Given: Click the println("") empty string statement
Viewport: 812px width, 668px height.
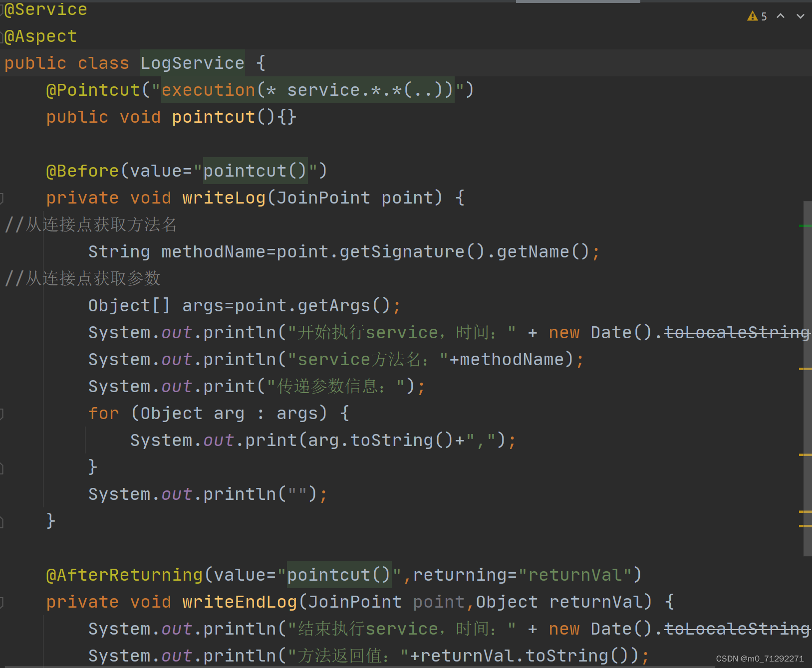Looking at the screenshot, I should 208,494.
